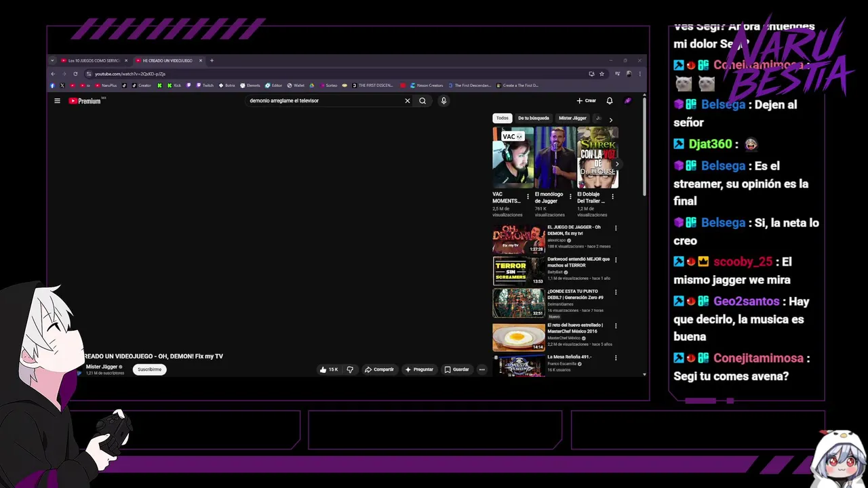Go to YouTube Premium home logo
Viewport: 868px width, 488px height.
[85, 101]
